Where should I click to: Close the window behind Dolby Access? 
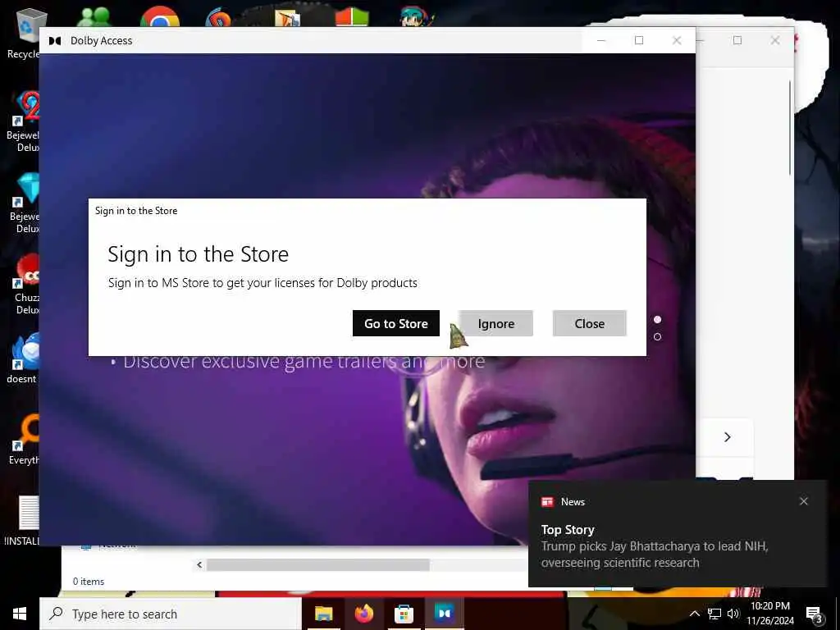[x=774, y=40]
